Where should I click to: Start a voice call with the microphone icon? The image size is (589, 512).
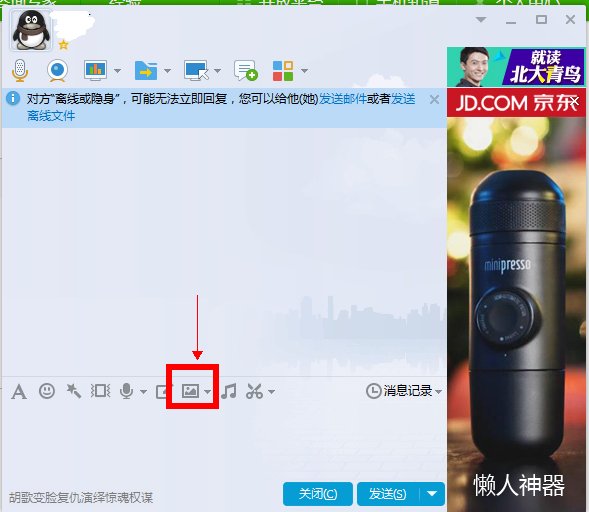[x=20, y=70]
